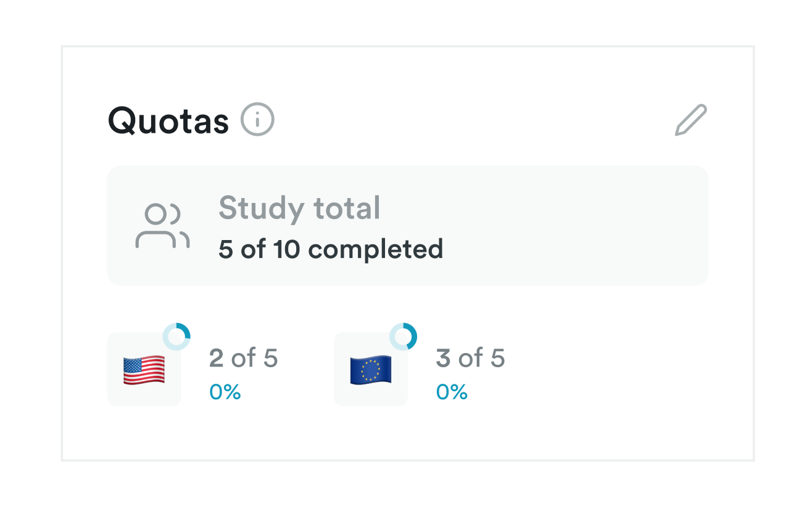Click the bold number 2 in US quota

(217, 358)
